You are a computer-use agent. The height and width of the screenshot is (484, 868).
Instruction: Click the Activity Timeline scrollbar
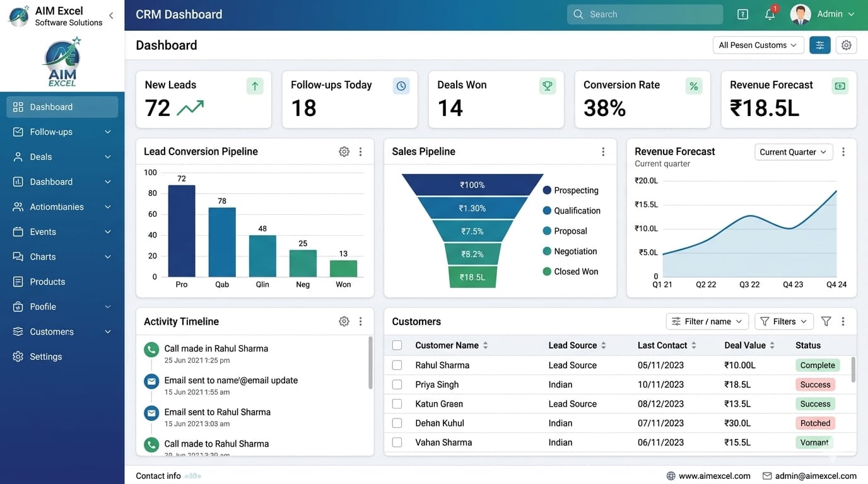370,363
